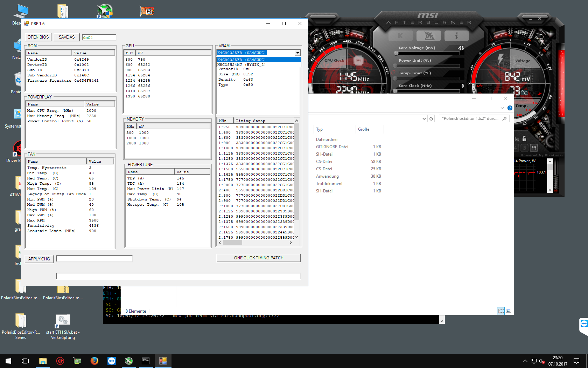Click the Explorer help question mark icon

[x=510, y=108]
